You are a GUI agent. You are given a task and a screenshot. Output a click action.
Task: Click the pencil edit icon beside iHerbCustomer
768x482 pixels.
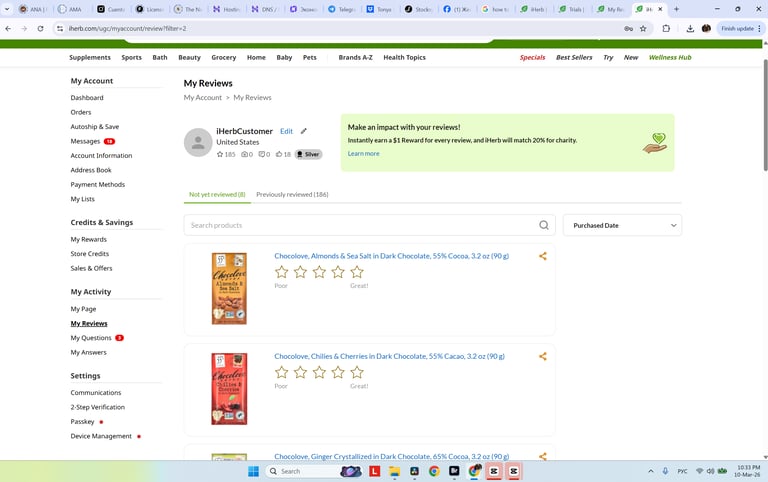(304, 131)
